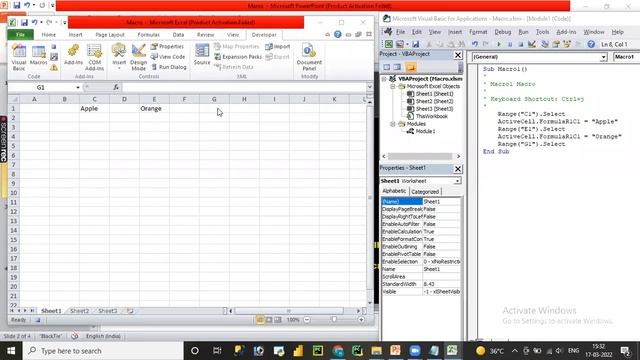Open the Visual Basic editor from Developer ribbon
This screenshot has height=360, width=640.
19,57
